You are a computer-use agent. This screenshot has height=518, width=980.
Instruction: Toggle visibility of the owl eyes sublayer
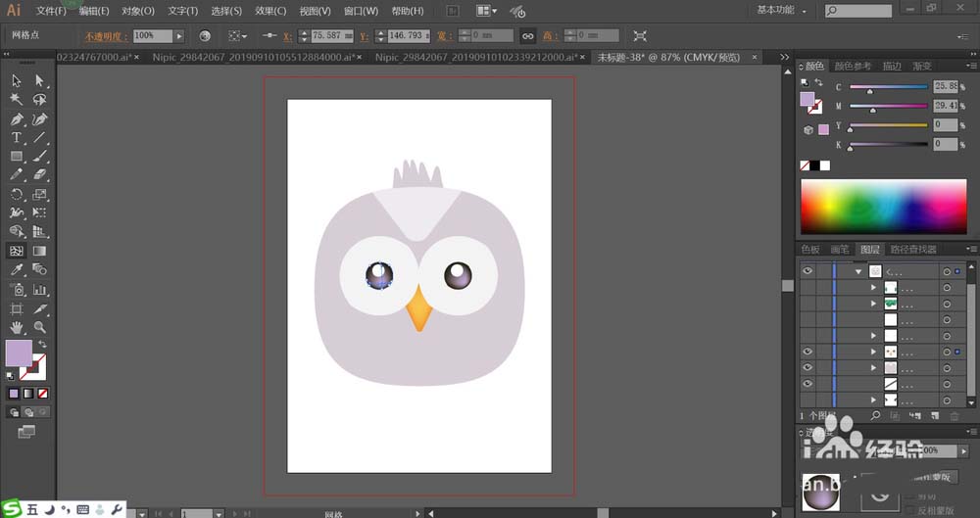pyautogui.click(x=808, y=351)
